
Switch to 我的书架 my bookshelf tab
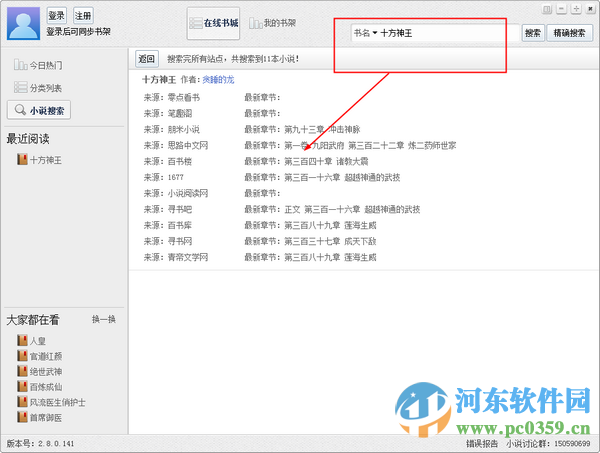[x=272, y=23]
